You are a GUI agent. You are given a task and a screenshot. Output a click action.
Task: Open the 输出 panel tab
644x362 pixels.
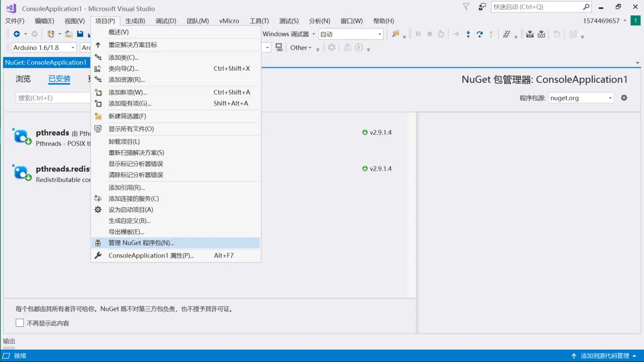[9, 341]
